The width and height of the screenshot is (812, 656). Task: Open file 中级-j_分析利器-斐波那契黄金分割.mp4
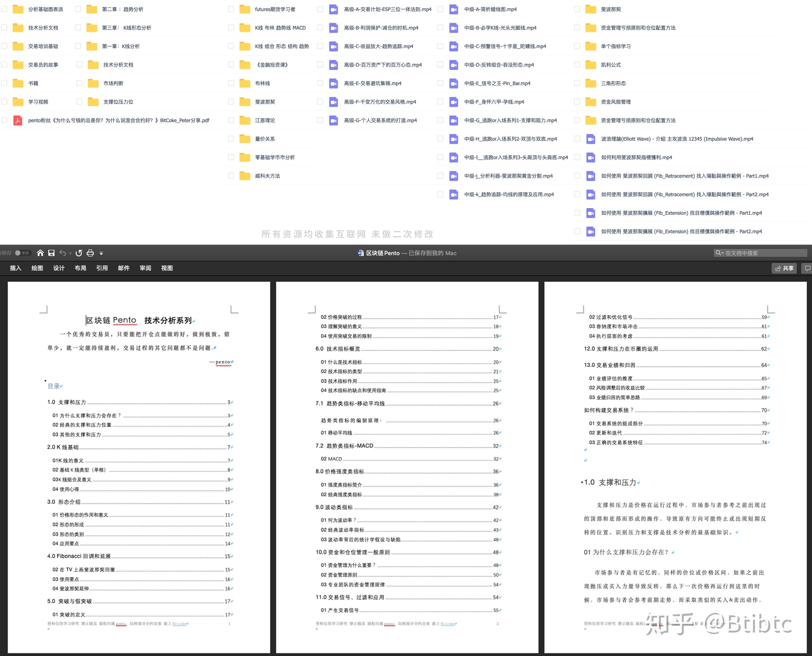coord(508,176)
